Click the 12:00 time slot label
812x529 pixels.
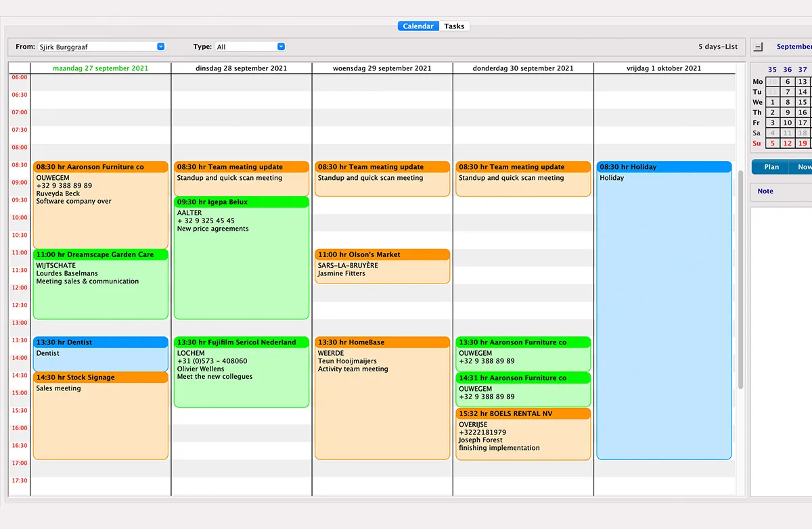pyautogui.click(x=20, y=287)
